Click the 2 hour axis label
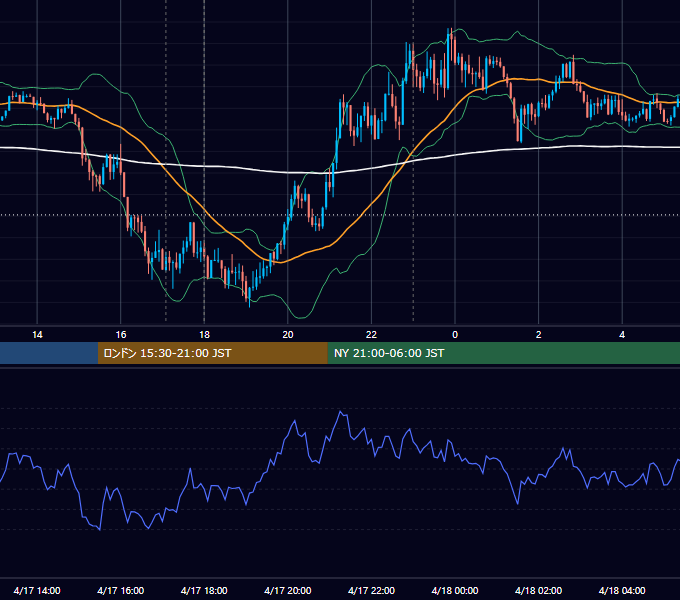The width and height of the screenshot is (680, 600). [539, 335]
